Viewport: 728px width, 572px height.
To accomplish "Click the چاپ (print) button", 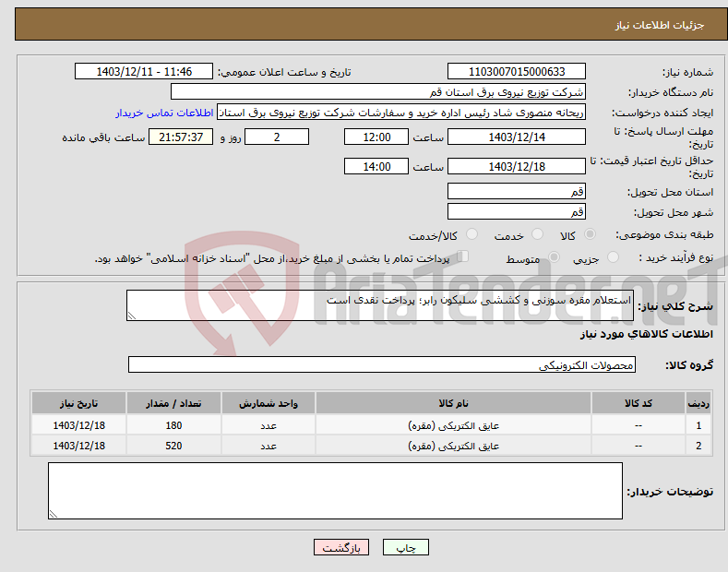I will [x=405, y=547].
